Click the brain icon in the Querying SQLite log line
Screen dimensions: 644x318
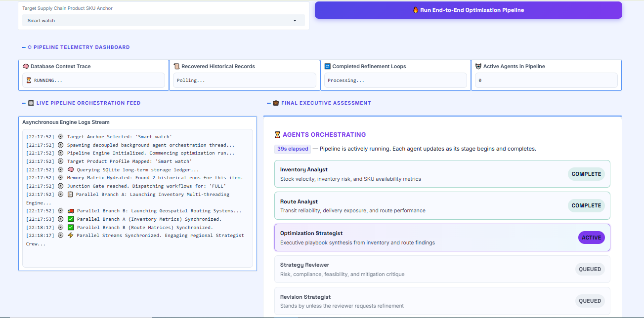71,170
